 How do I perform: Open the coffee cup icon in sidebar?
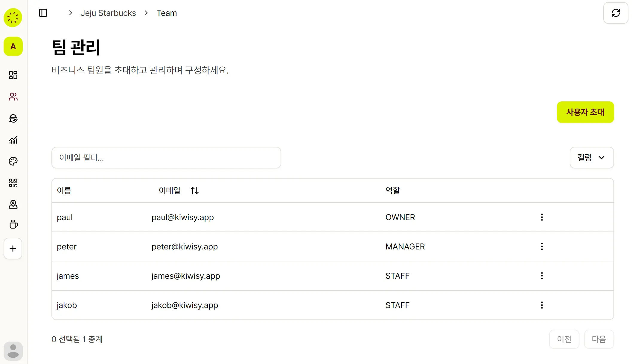(13, 225)
